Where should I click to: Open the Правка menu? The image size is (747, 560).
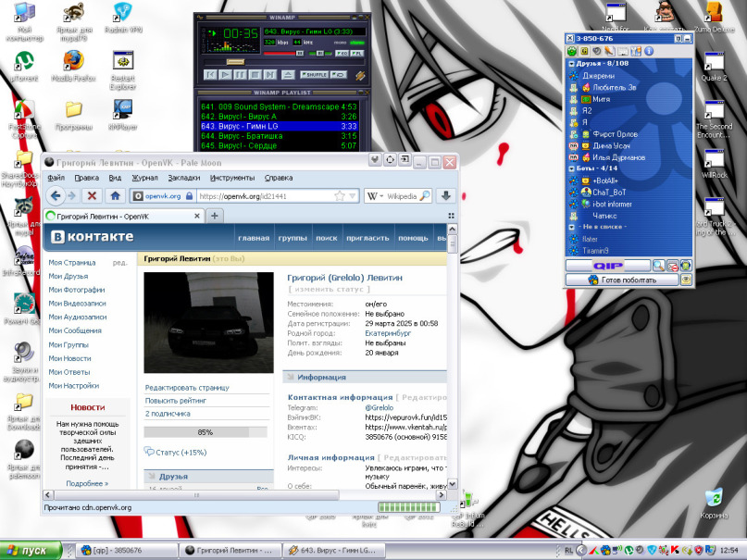click(x=87, y=178)
